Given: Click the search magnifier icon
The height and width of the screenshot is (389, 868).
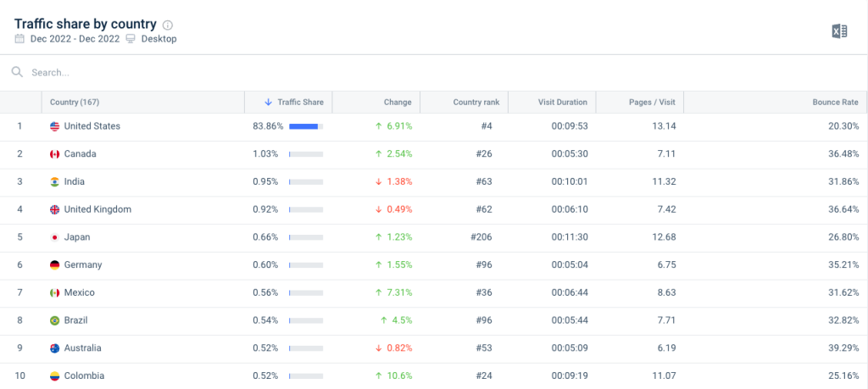Looking at the screenshot, I should (x=17, y=73).
